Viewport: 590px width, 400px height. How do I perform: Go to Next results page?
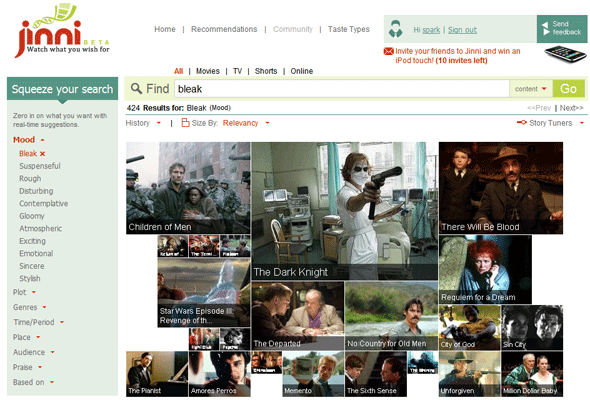point(572,108)
